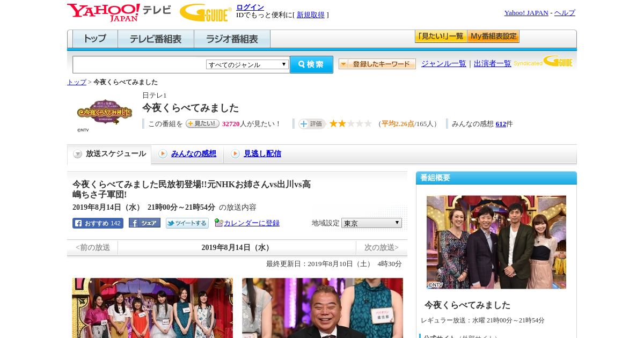Click the 平均2.26点 rating text
The image size is (644, 338).
[398, 124]
